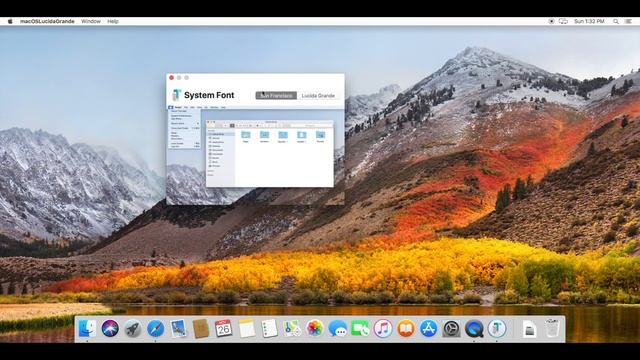This screenshot has height=360, width=640.
Task: Open Reminders from the Dock
Action: 269,328
